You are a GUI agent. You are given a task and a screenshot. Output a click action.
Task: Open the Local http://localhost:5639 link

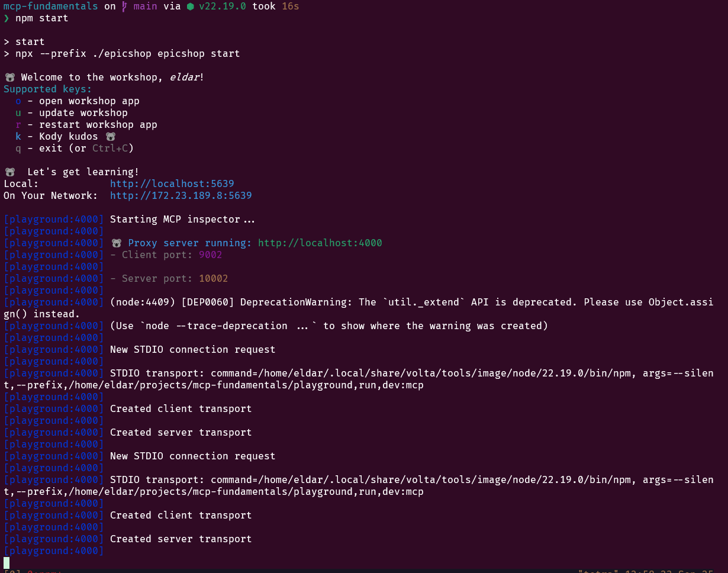coord(172,184)
